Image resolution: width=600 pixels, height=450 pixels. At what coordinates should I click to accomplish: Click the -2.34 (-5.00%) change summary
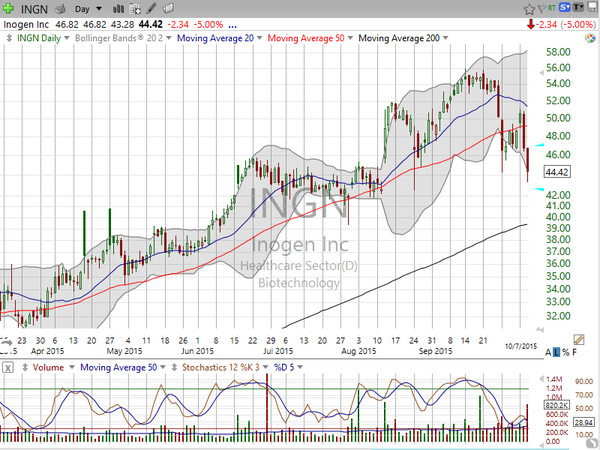click(x=566, y=24)
